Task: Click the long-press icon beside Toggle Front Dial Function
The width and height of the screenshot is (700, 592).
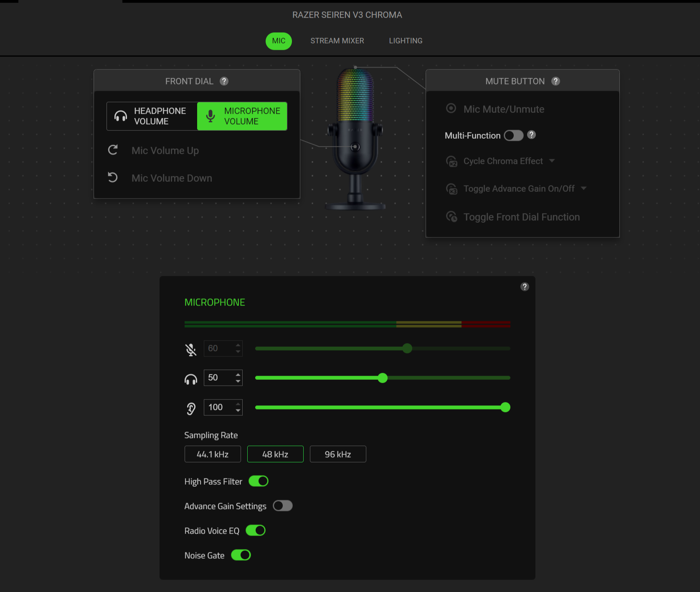Action: [452, 217]
